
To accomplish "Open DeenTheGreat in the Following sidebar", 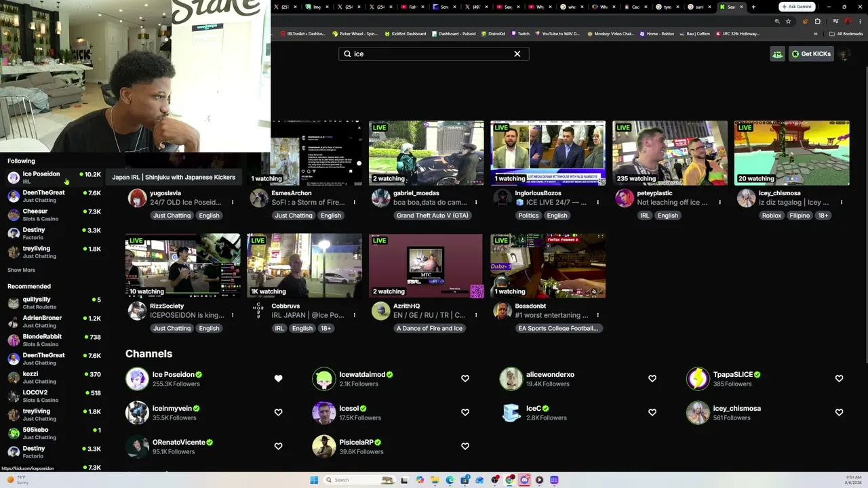I will tap(54, 196).
